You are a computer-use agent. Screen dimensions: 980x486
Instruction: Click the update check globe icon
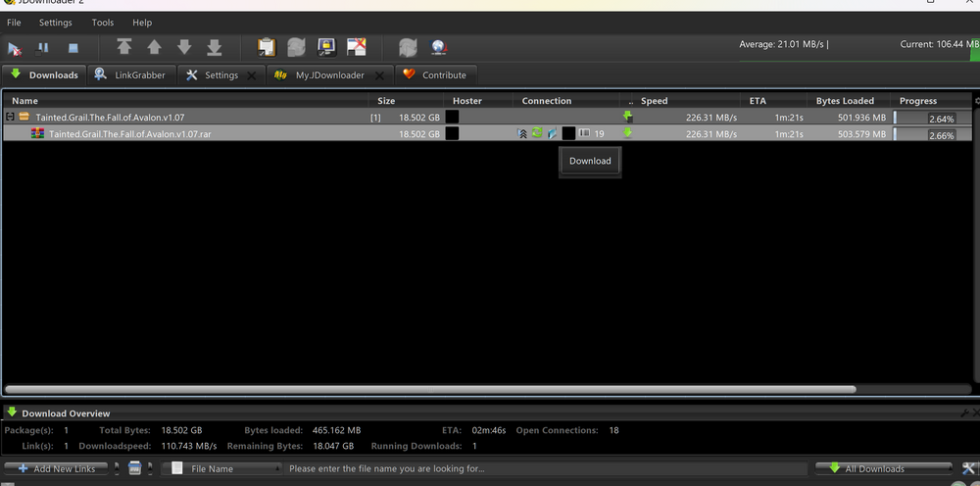438,47
